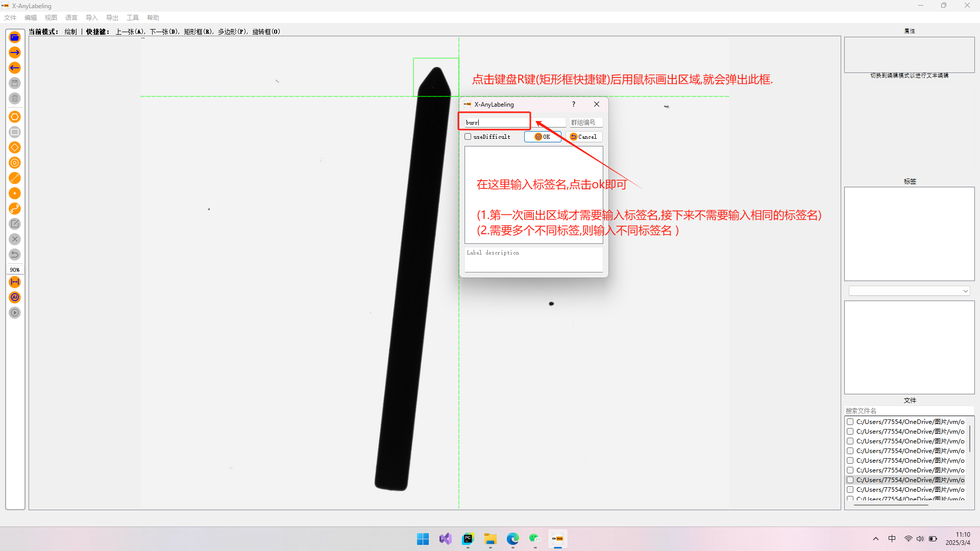The width and height of the screenshot is (980, 551).
Task: Click Cancel in the label dialog
Action: point(584,137)
